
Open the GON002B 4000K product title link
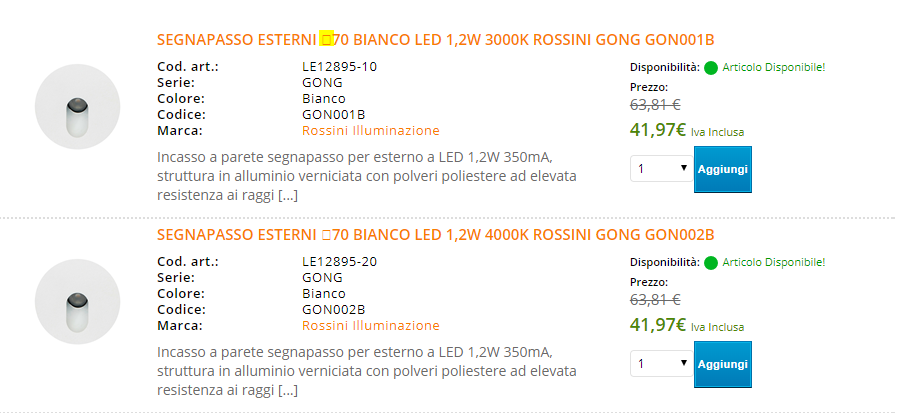(x=435, y=235)
